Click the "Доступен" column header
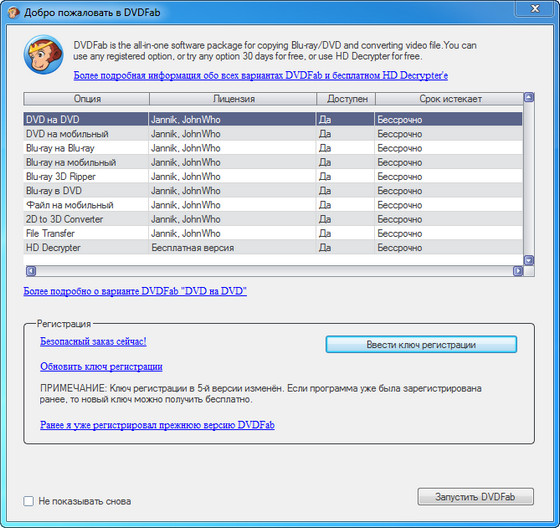The width and height of the screenshot is (560, 528). tap(346, 99)
